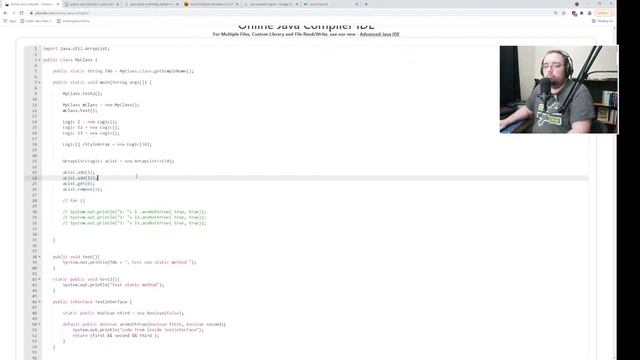Collapse the static test2() fold arrow
The width and height of the screenshot is (640, 360).
[40, 280]
